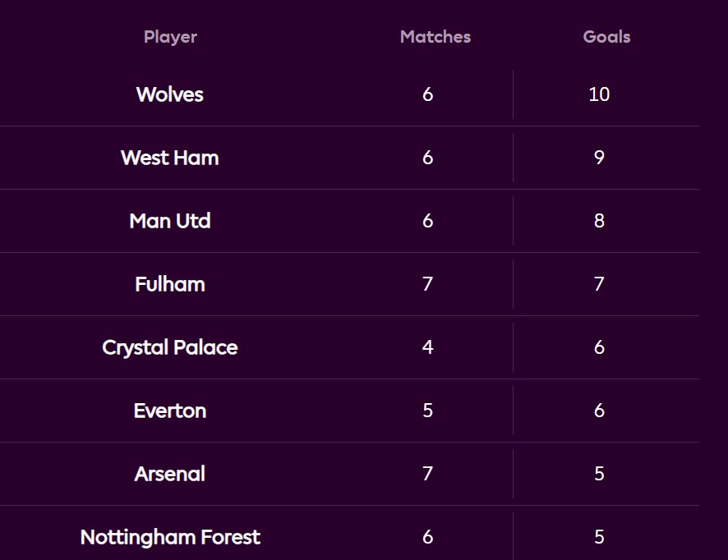Image resolution: width=728 pixels, height=560 pixels.
Task: Click Crystal Palace's matches value 4
Action: click(427, 347)
